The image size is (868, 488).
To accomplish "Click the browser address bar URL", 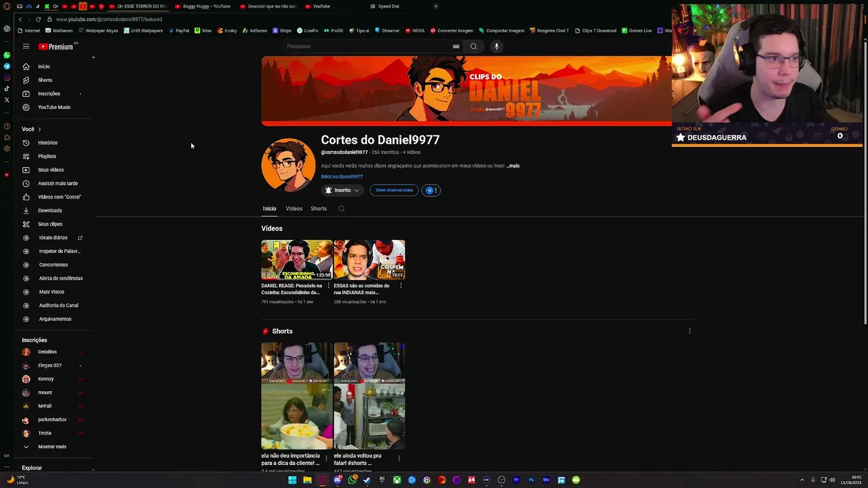I will click(x=108, y=19).
